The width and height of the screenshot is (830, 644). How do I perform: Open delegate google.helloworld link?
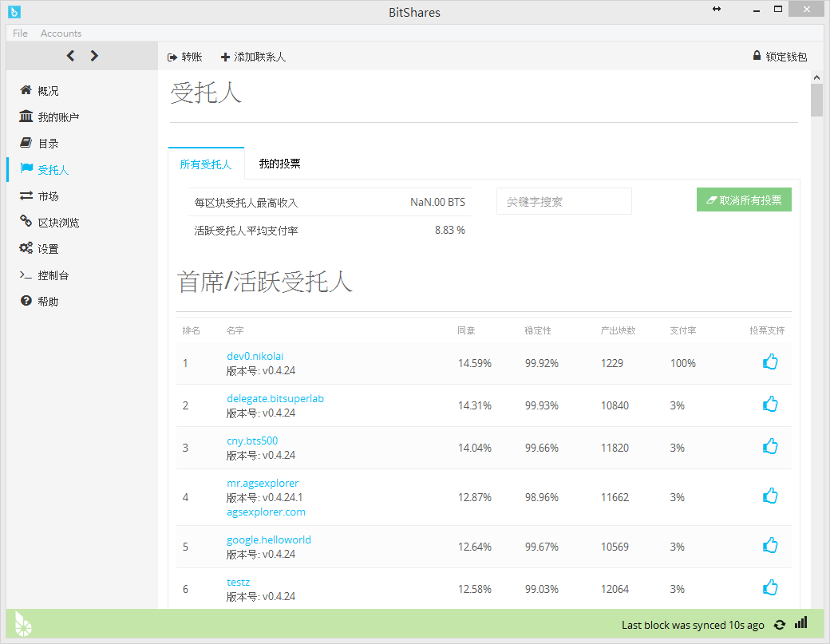269,539
